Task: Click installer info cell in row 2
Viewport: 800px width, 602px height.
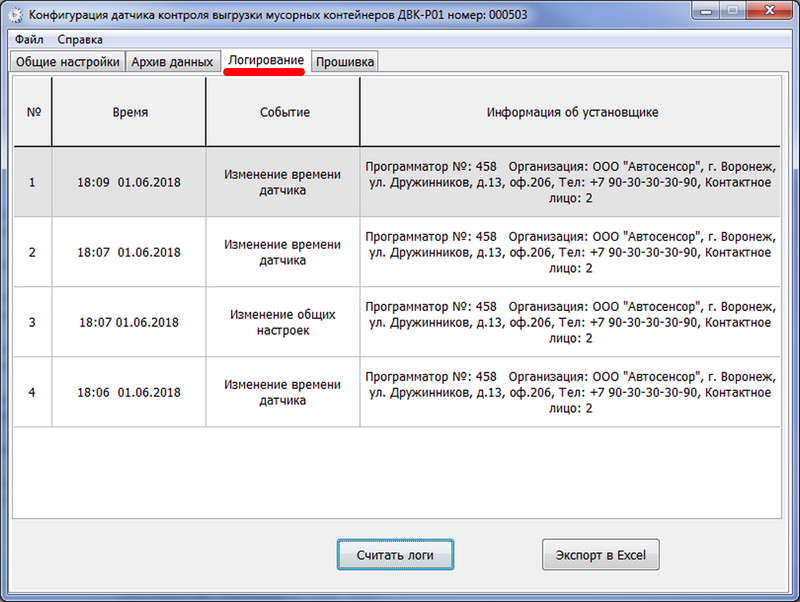Action: point(570,252)
